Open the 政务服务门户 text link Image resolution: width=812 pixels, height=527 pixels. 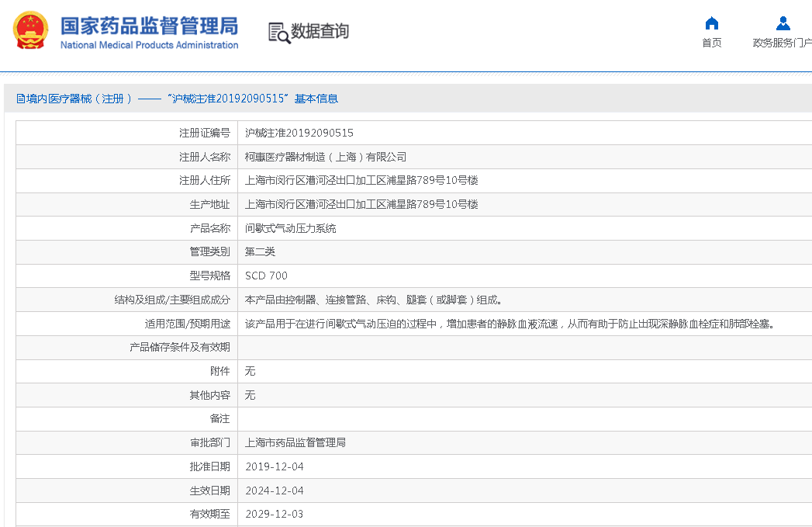(x=782, y=43)
